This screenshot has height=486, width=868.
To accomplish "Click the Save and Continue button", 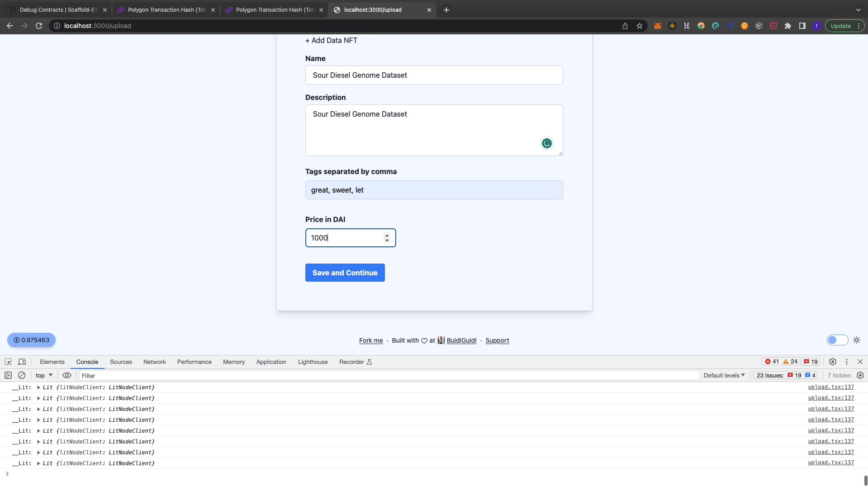I will coord(345,273).
